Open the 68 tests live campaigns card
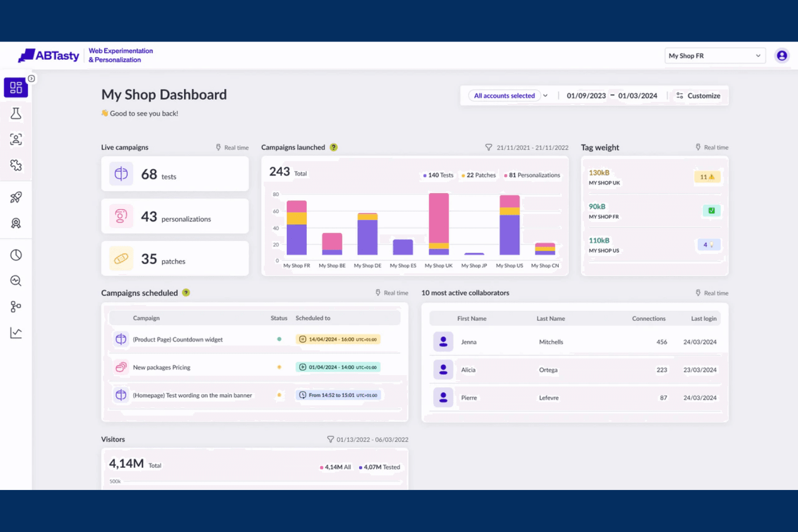This screenshot has height=532, width=798. point(175,174)
